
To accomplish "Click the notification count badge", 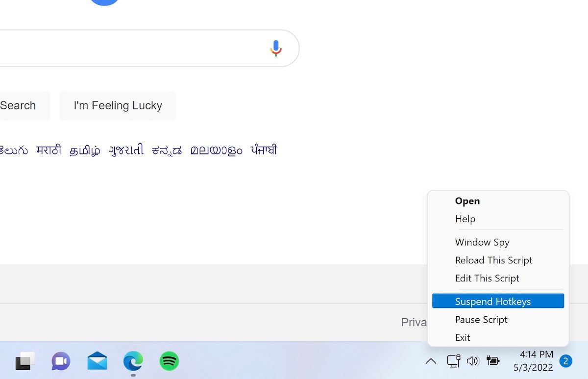I will pos(566,360).
